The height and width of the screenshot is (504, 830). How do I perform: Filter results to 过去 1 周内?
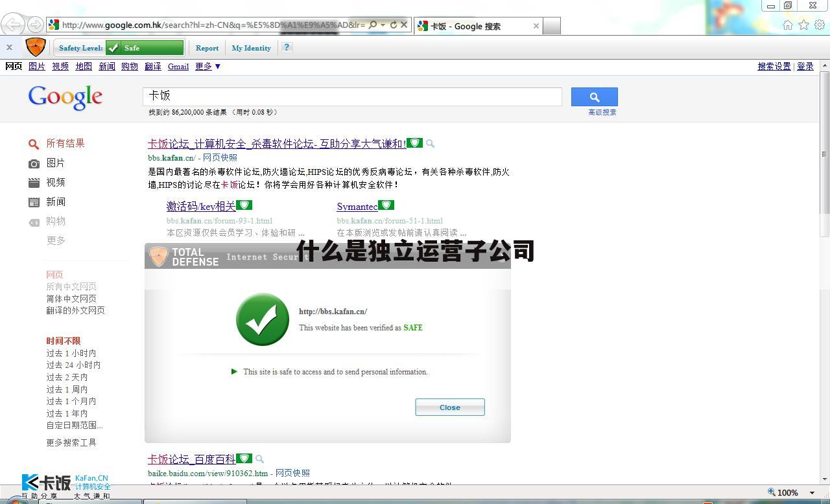click(67, 389)
